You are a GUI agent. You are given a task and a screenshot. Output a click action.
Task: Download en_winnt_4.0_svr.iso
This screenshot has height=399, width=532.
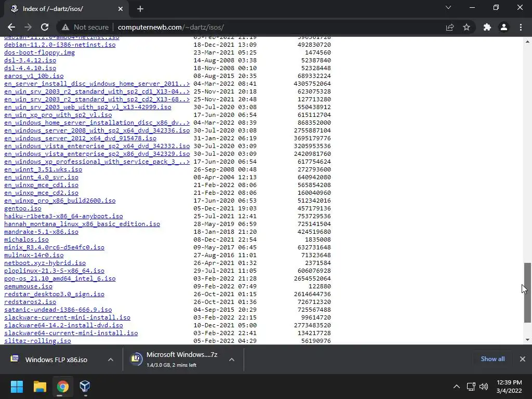point(41,178)
